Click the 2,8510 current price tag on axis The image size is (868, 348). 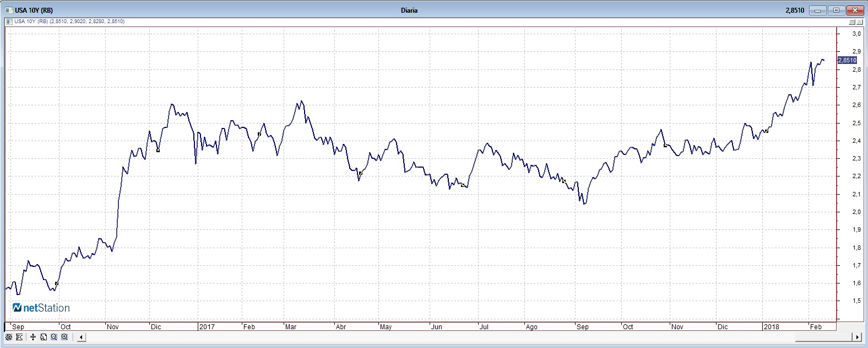(847, 60)
